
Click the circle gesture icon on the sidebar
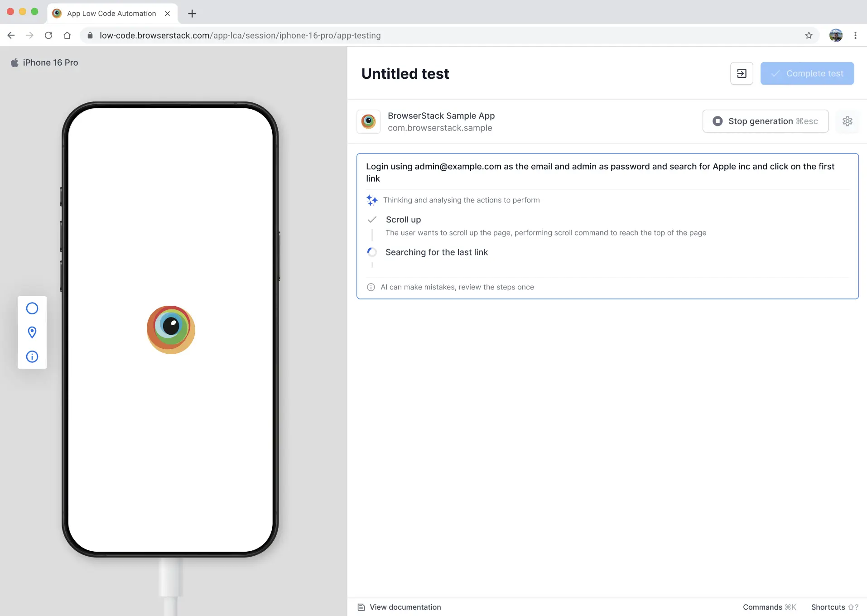[x=32, y=308]
